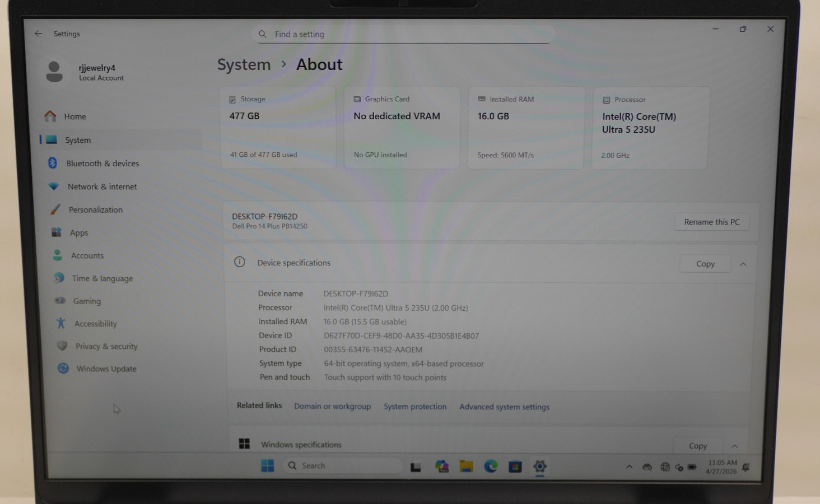
Task: Click the Rename this PC button
Action: point(712,222)
